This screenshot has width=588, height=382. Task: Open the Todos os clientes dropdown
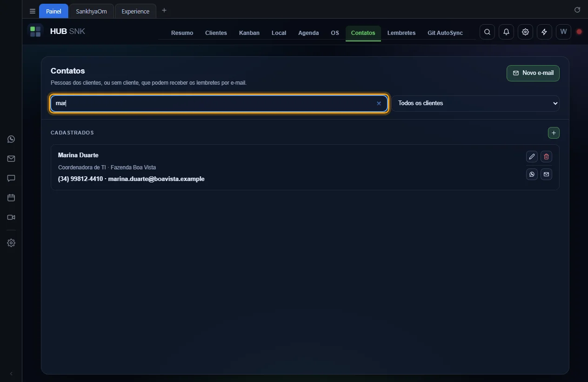pos(475,103)
